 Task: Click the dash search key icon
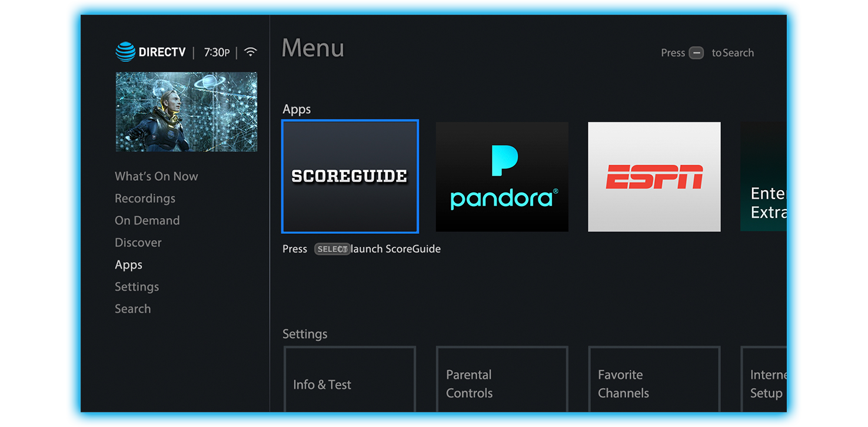pyautogui.click(x=696, y=53)
